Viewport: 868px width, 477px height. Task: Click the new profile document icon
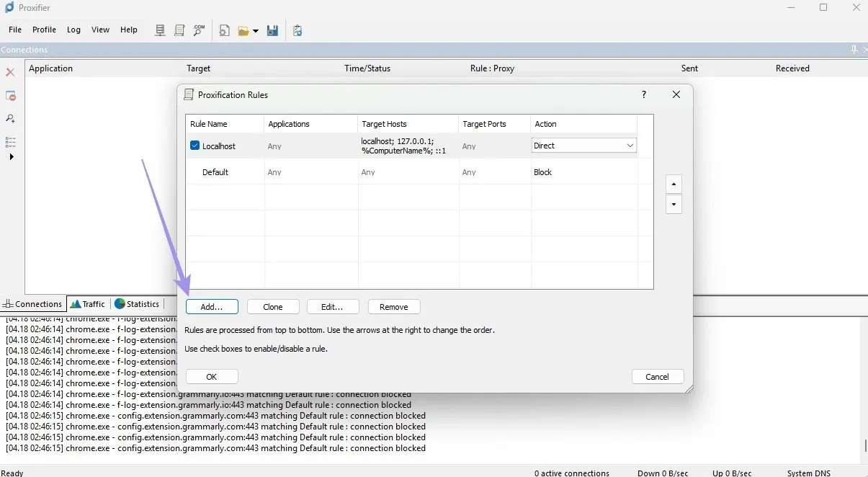coord(225,31)
